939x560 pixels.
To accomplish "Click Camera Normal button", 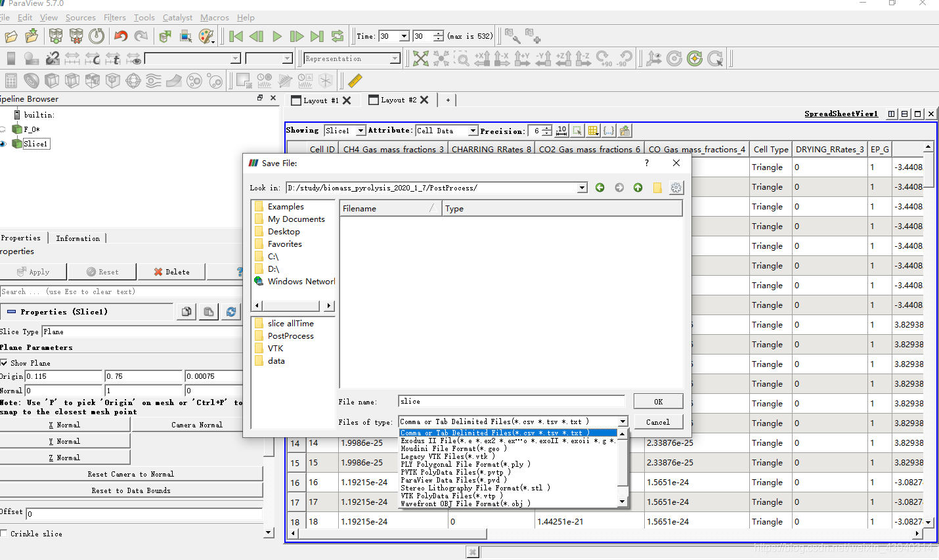I will (197, 425).
